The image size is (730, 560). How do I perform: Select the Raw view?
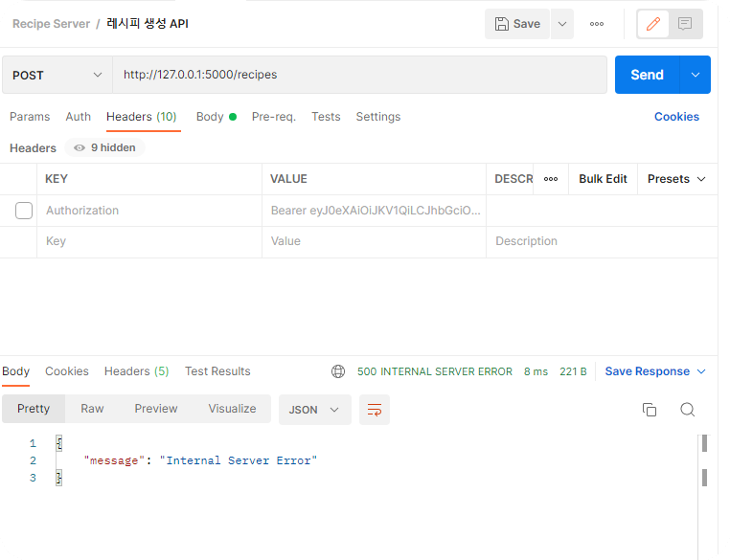pyautogui.click(x=92, y=409)
